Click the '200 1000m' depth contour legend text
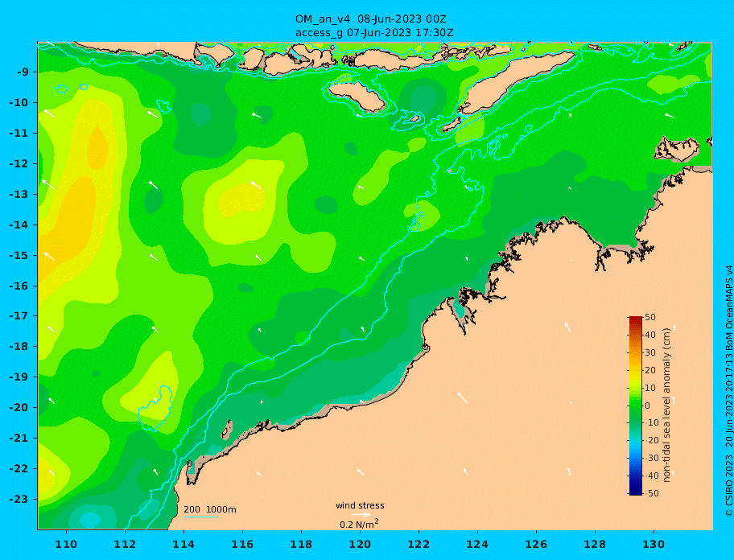 point(210,509)
